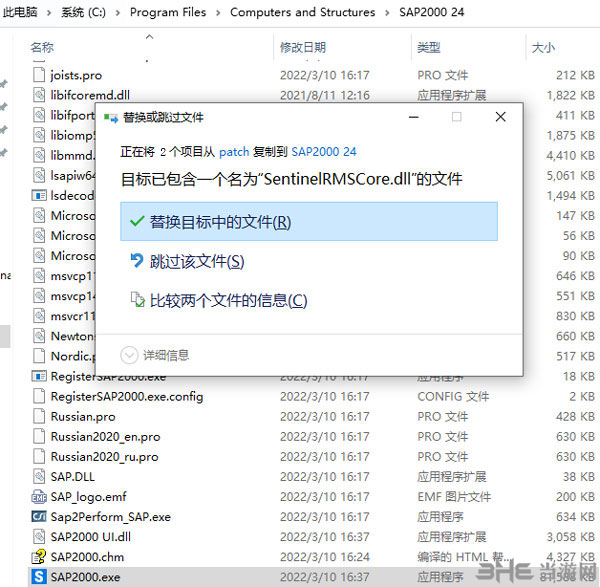Navigate to 此电脑 in address bar

click(x=20, y=12)
